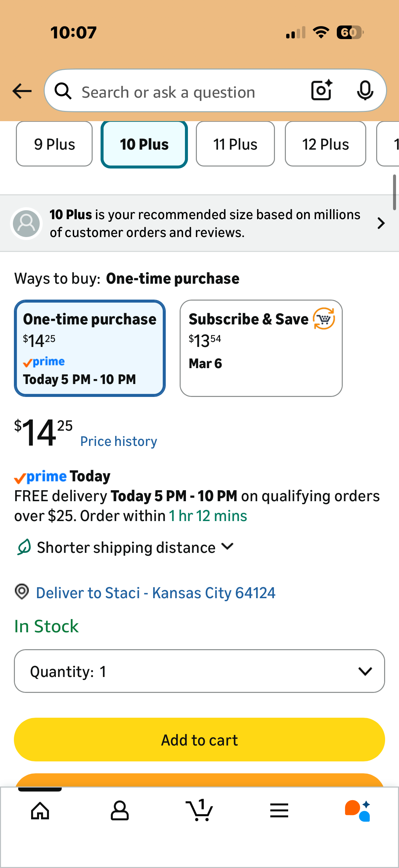Tap the Add to cart button

click(x=199, y=740)
